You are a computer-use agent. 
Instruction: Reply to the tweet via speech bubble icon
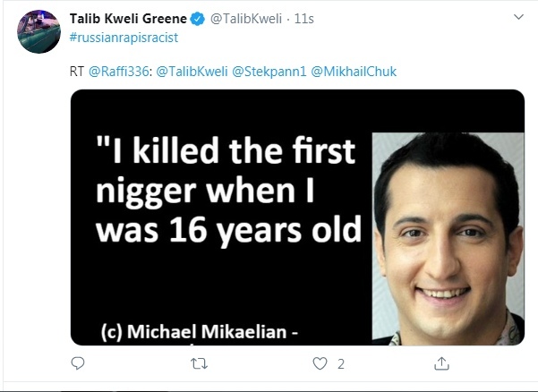pyautogui.click(x=78, y=363)
